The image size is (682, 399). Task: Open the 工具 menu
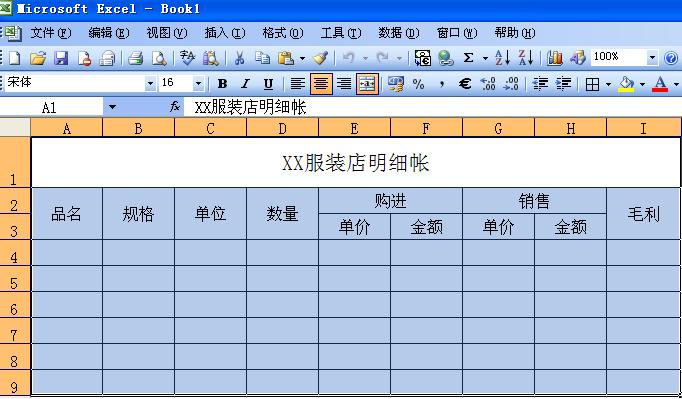click(x=341, y=33)
